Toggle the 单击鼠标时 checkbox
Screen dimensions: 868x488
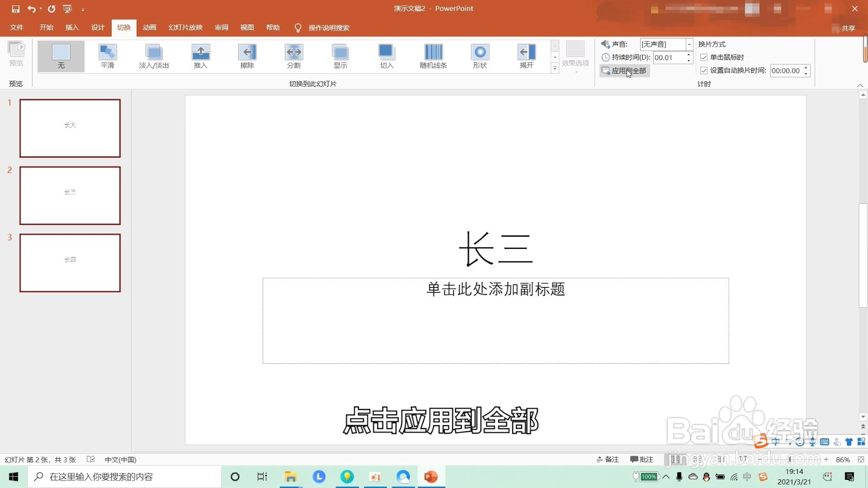click(704, 57)
